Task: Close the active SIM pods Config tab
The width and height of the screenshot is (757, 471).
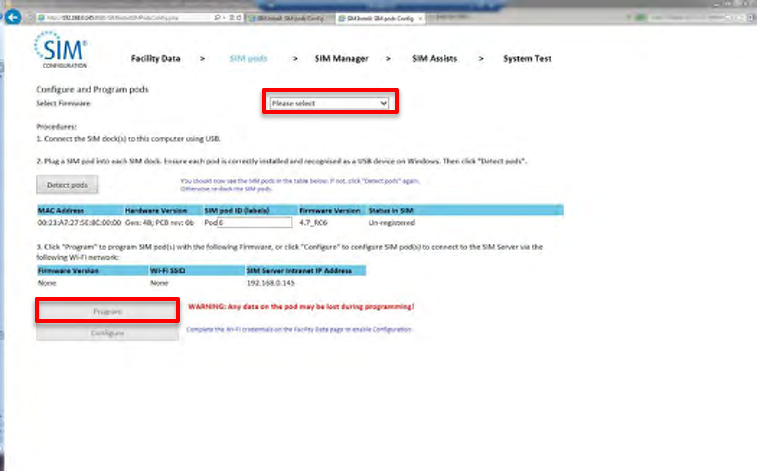Action: (x=420, y=18)
